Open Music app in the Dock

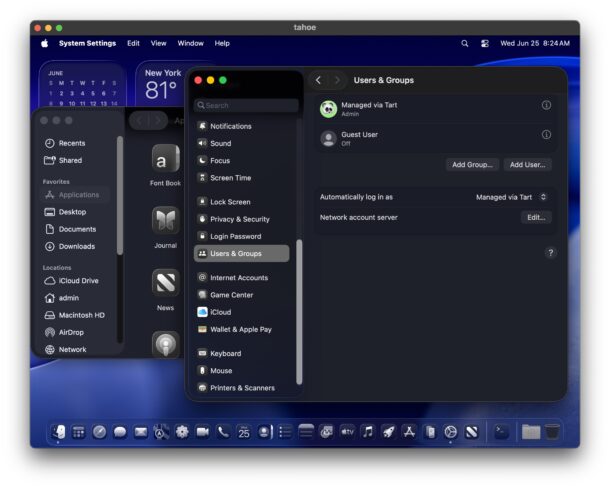pos(368,432)
